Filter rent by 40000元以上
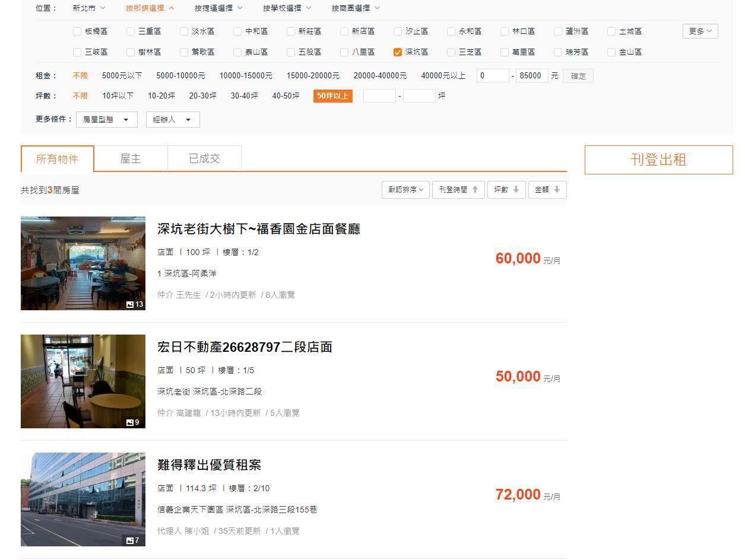This screenshot has height=560, width=745. [x=443, y=76]
